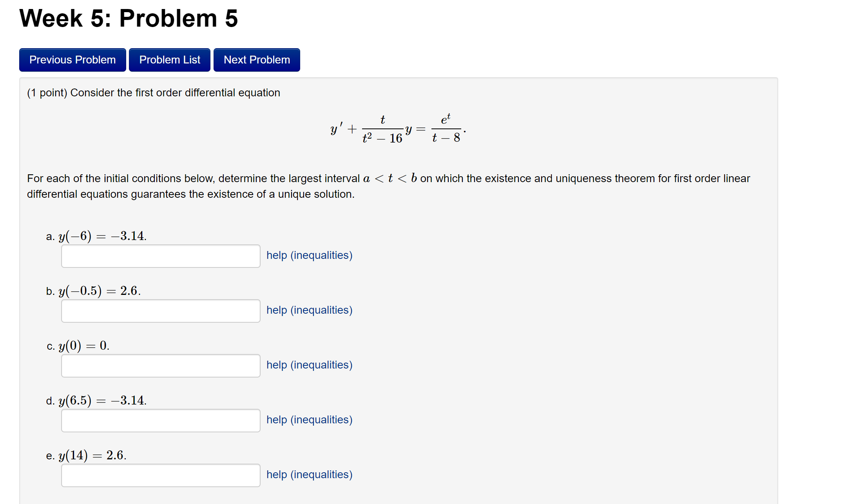Click answer box for part b
Screen dimensions: 857x504
(161, 311)
